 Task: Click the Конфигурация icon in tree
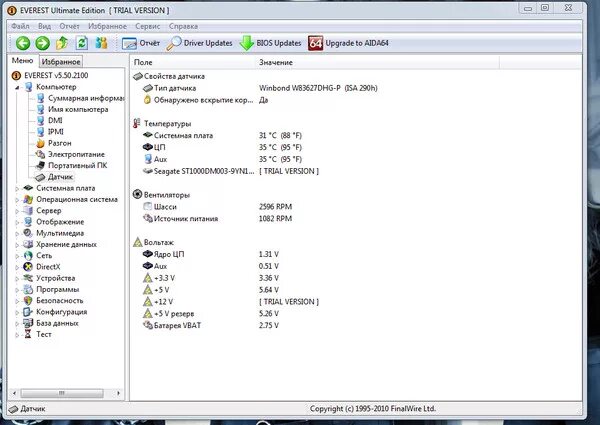click(x=28, y=312)
